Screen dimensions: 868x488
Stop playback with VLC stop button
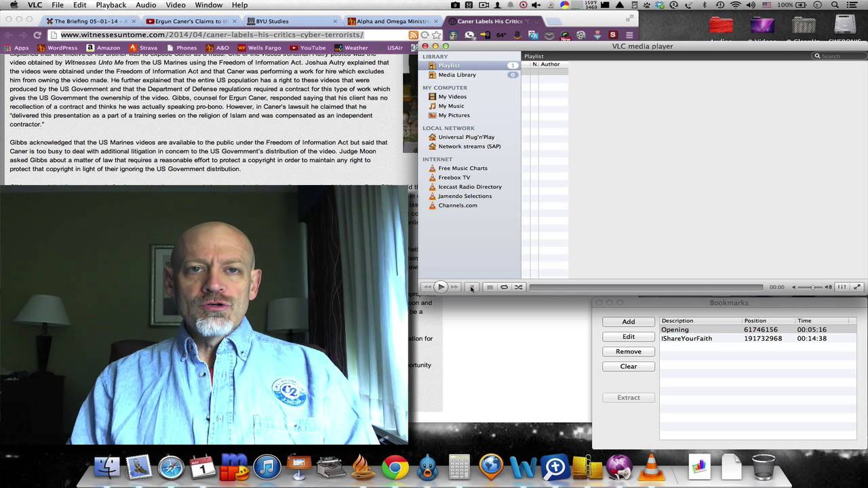[x=472, y=287]
